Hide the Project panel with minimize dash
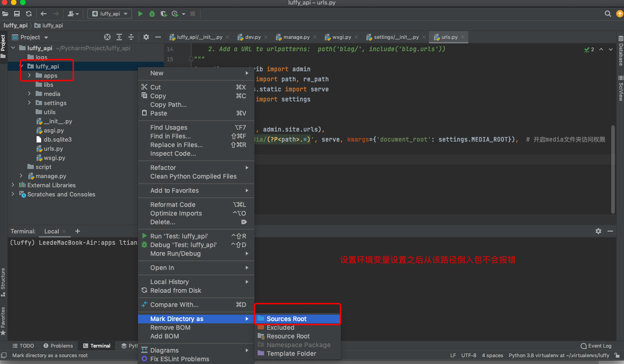 click(x=158, y=37)
